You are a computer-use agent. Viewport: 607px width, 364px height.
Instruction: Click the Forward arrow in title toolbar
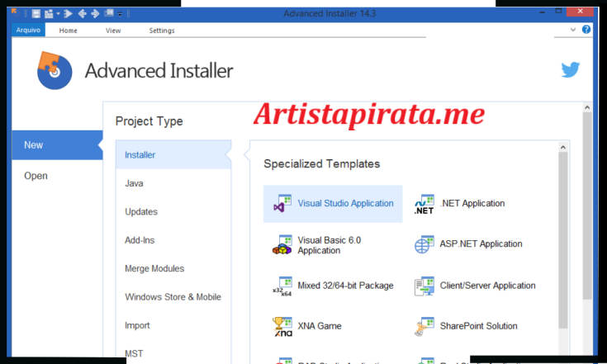pyautogui.click(x=95, y=14)
